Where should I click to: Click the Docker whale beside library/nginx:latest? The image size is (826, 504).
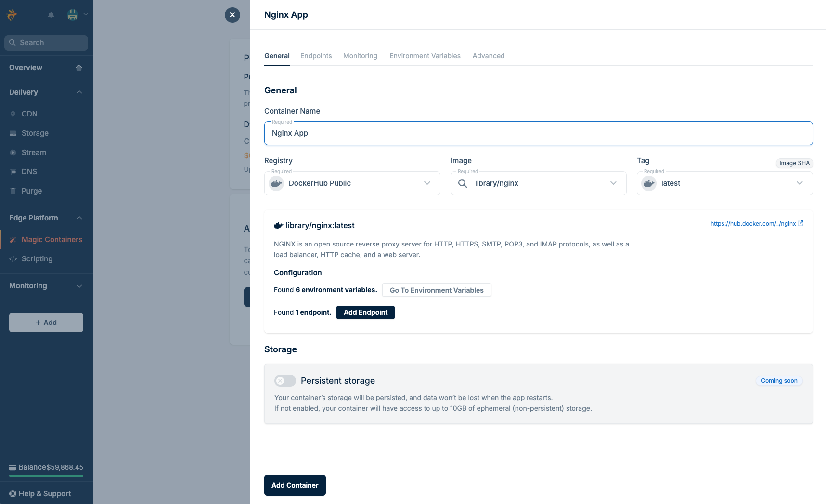278,225
